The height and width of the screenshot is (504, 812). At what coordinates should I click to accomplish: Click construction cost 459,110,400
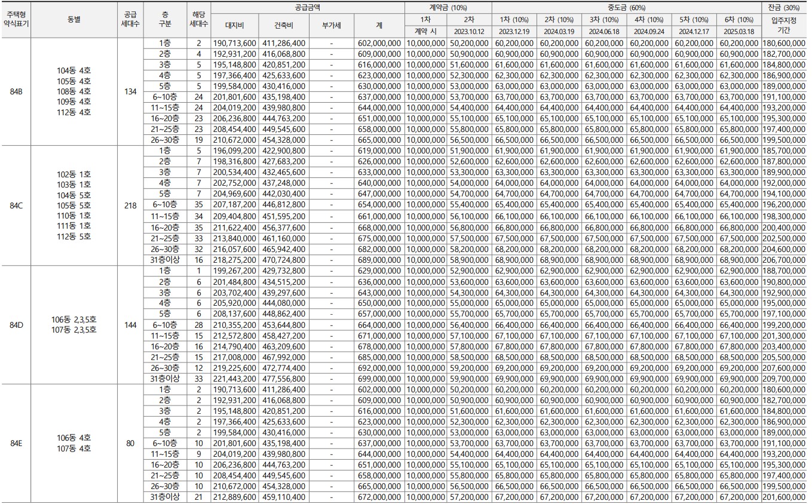coord(284,497)
